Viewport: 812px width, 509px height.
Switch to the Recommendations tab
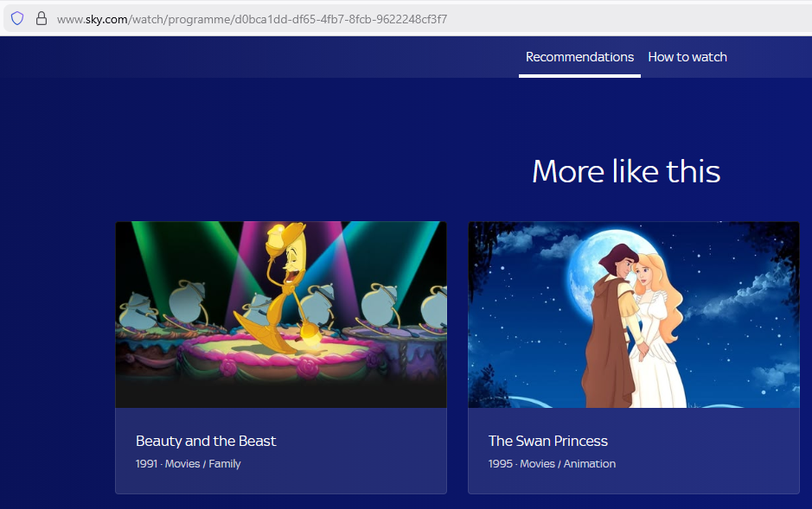[579, 57]
